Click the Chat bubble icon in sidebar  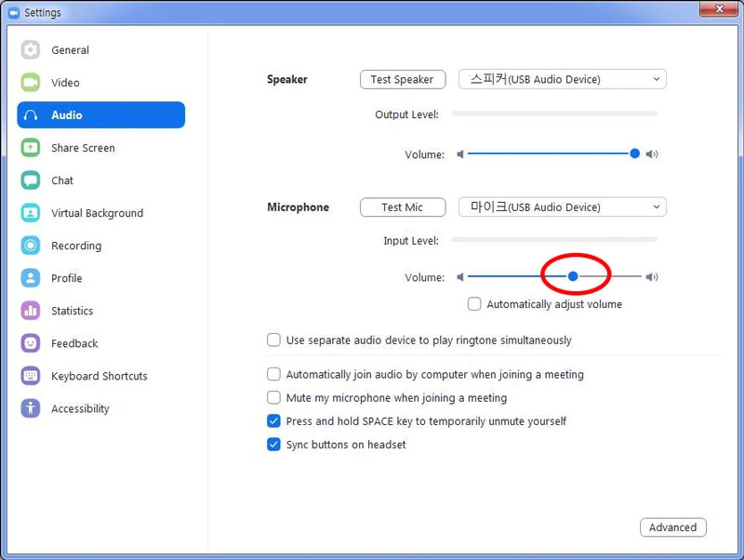click(31, 180)
